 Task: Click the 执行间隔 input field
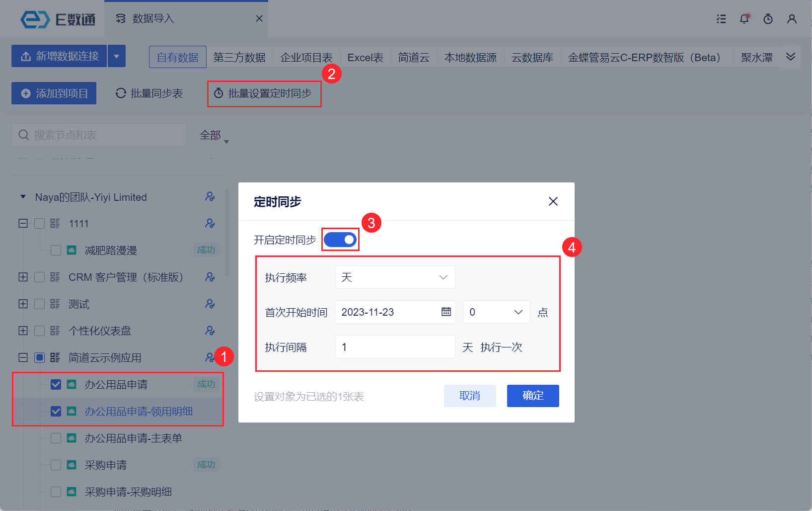[x=395, y=346]
